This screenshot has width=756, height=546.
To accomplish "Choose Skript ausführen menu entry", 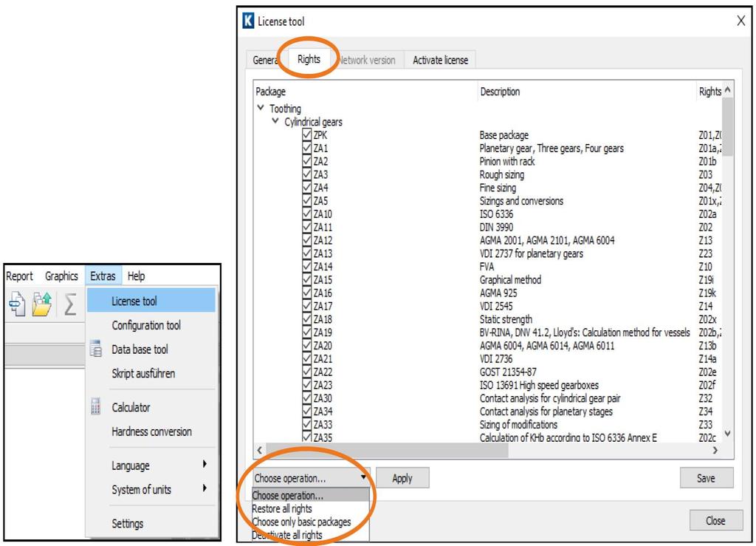I will tap(143, 373).
